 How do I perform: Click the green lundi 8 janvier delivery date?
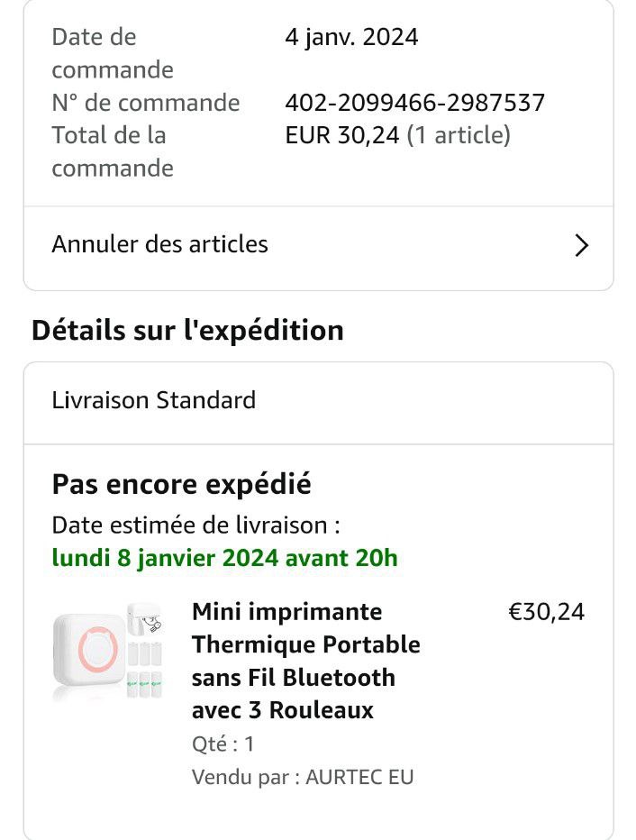pos(224,558)
